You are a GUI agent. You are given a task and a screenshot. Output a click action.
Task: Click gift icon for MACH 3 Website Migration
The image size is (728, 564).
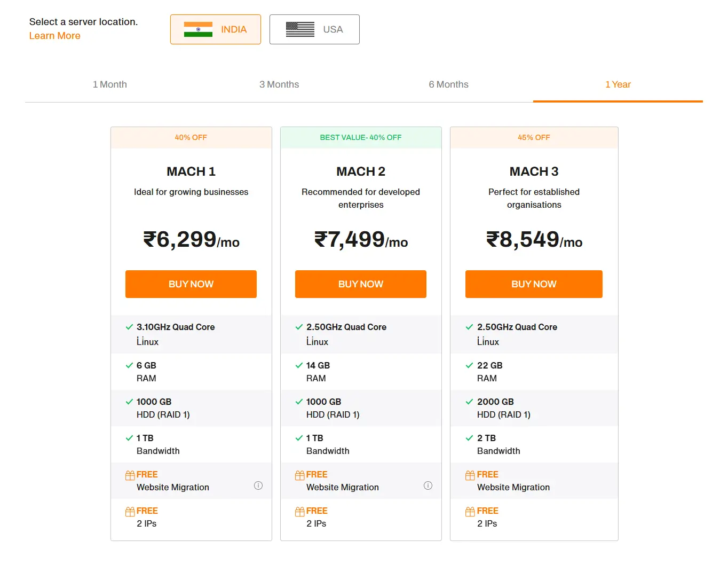[x=470, y=475]
